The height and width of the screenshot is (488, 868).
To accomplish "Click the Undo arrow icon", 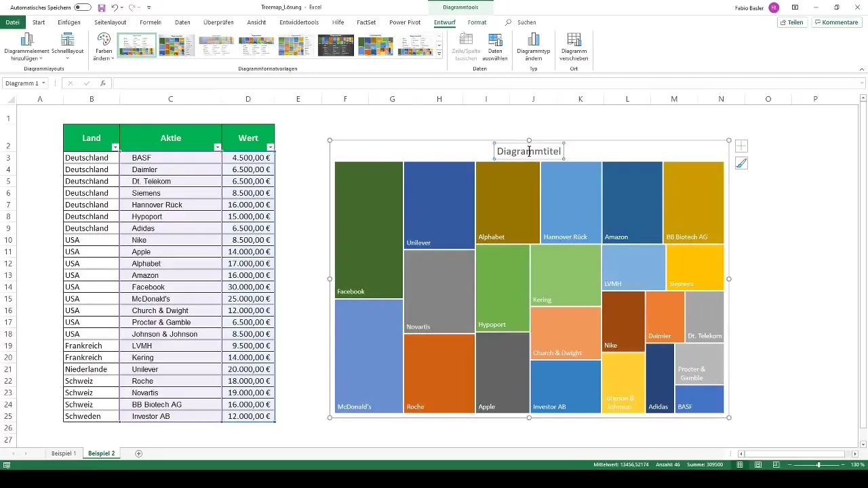I will click(115, 7).
